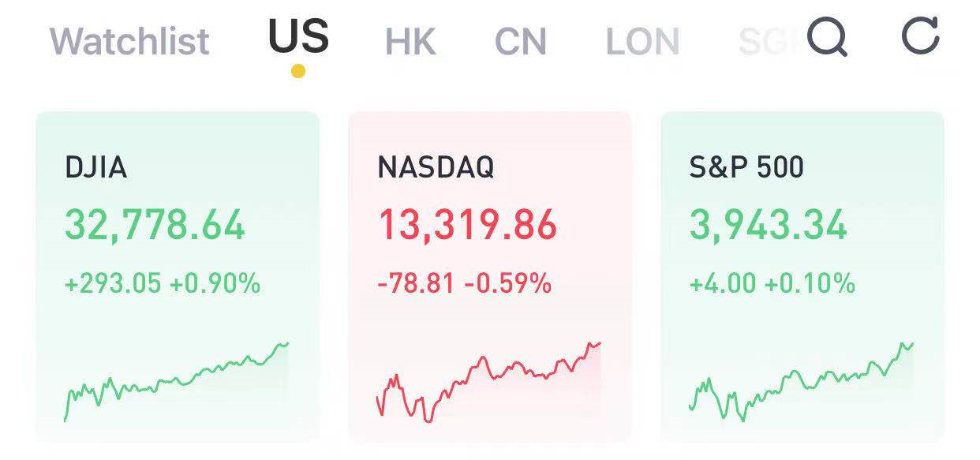
Task: Open the NASDAQ index title
Action: [436, 167]
